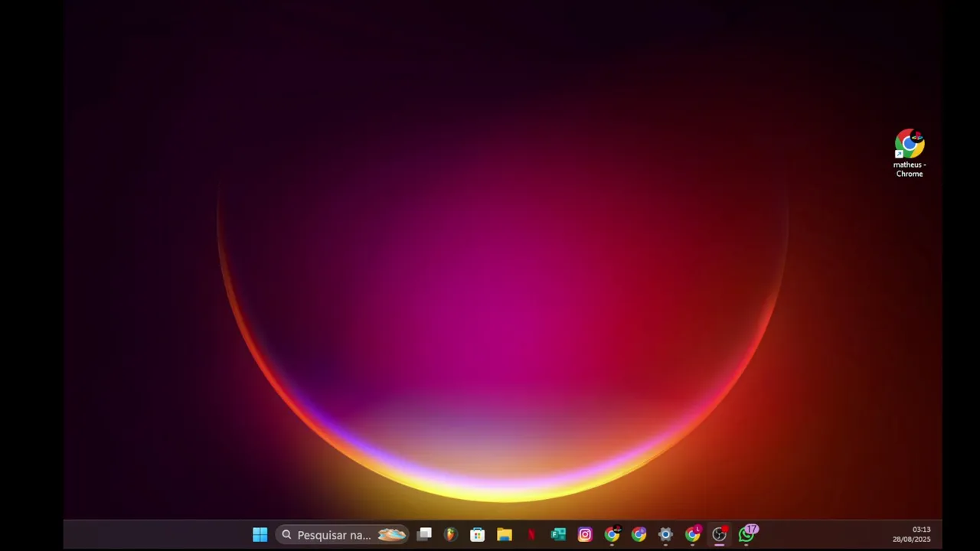
Task: Launch FL Studio from the taskbar
Action: click(x=450, y=535)
